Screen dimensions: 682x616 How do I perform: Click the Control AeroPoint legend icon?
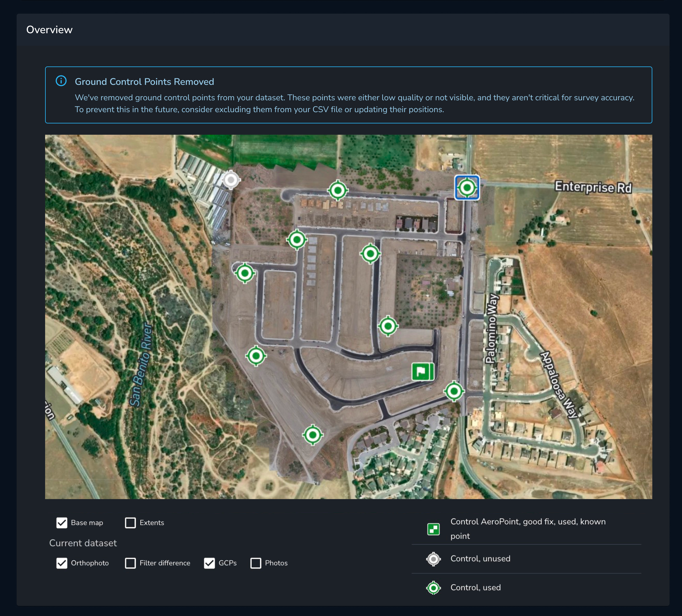433,529
